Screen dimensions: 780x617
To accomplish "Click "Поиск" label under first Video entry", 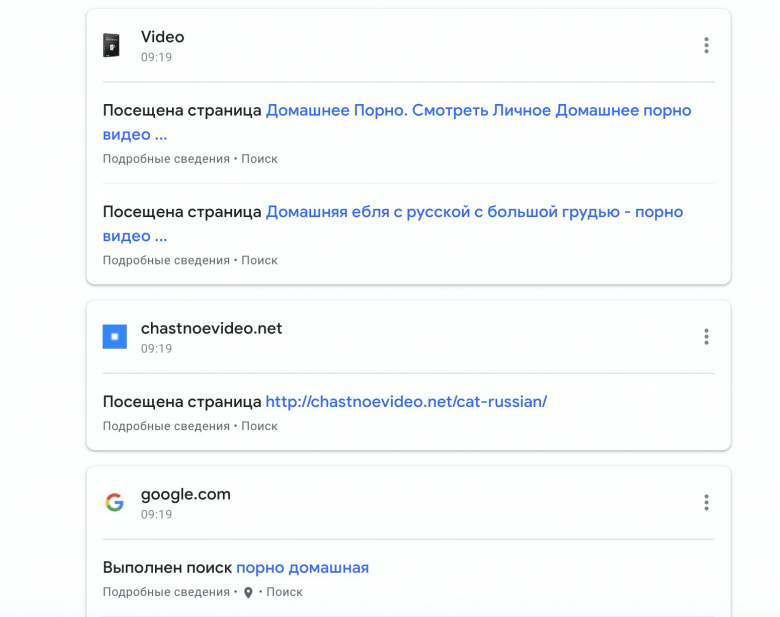I will [259, 159].
